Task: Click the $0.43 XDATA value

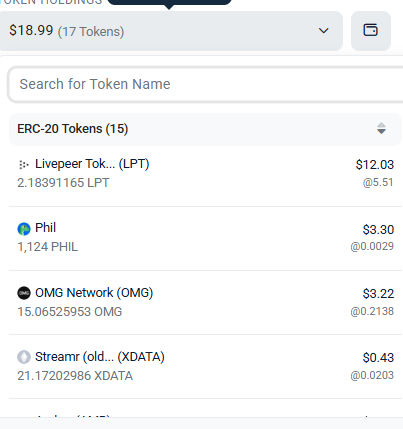Action: [x=378, y=358]
